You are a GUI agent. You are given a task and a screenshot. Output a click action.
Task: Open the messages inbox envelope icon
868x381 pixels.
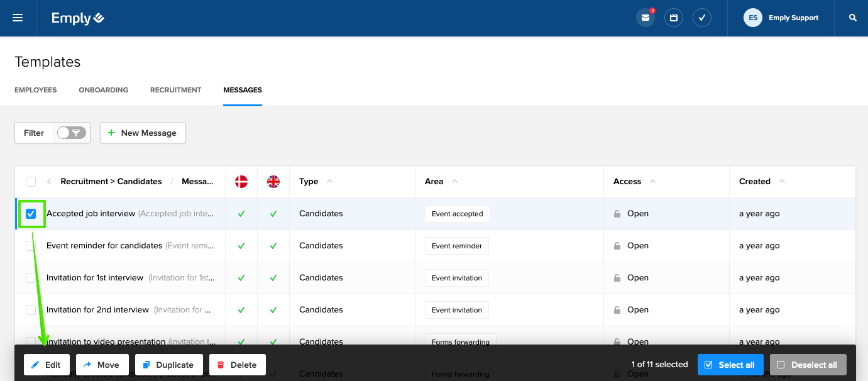[645, 18]
